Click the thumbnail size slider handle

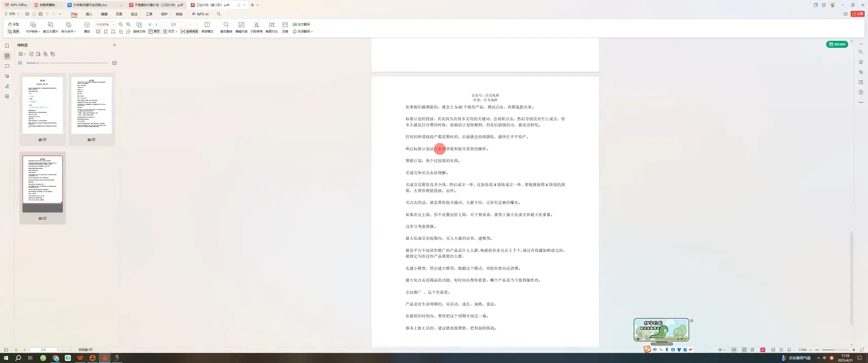point(38,63)
